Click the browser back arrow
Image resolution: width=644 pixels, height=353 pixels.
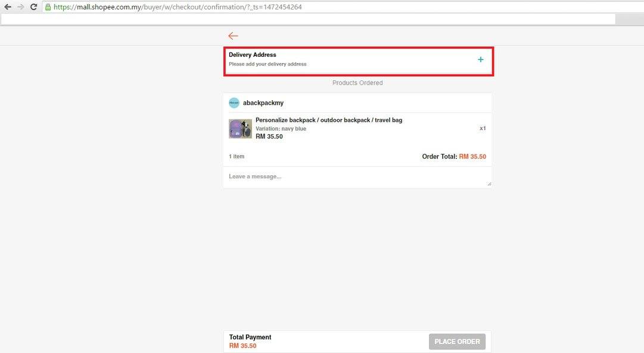pyautogui.click(x=7, y=7)
